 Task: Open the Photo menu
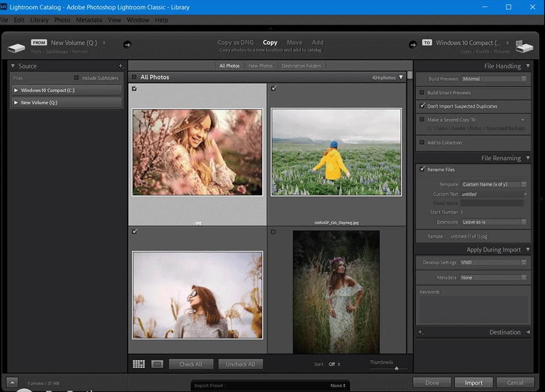(x=62, y=20)
